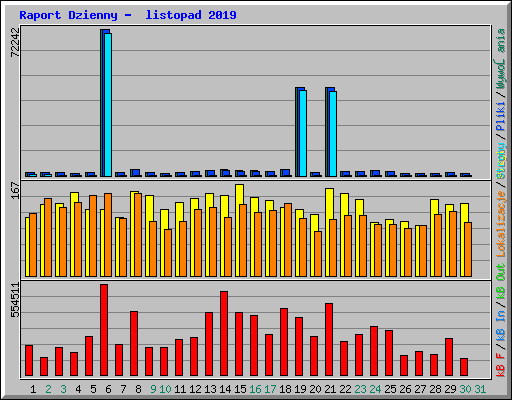Click the orange Lokalizacje legend label

point(500,224)
